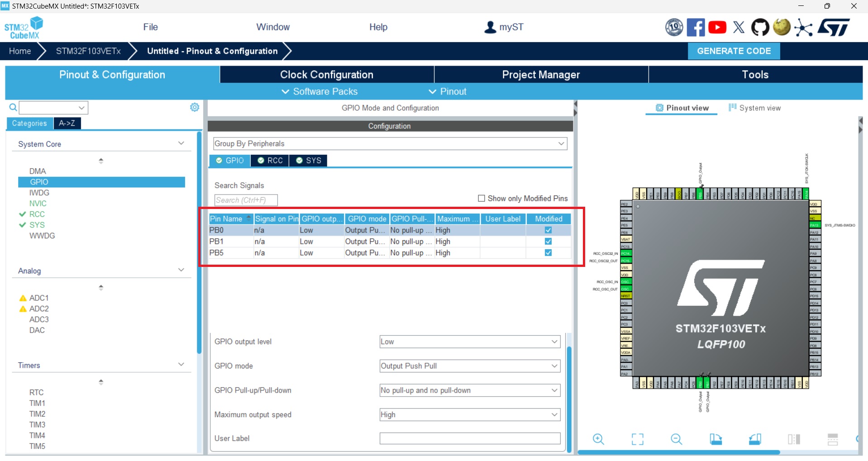The image size is (868, 461).
Task: Click the myST user icon
Action: pos(490,27)
